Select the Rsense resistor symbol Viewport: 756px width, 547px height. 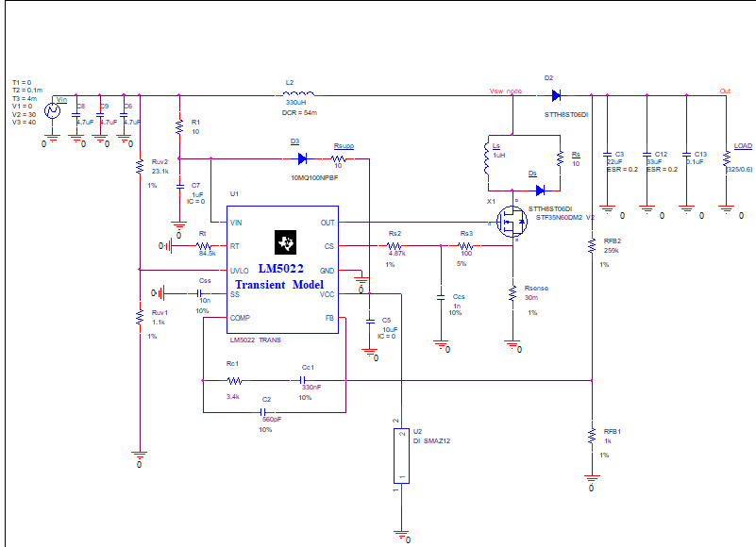[512, 293]
